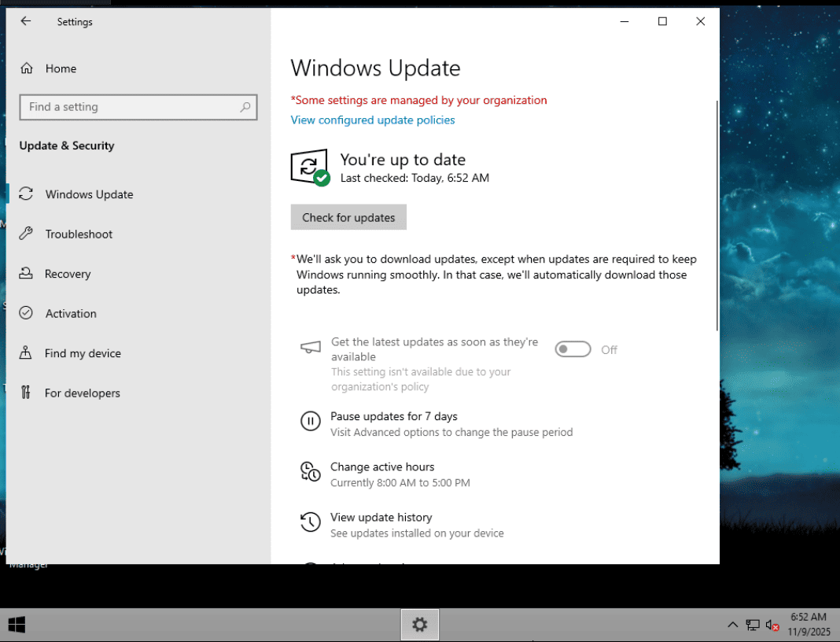
Task: Click the search magnifier icon
Action: click(246, 107)
